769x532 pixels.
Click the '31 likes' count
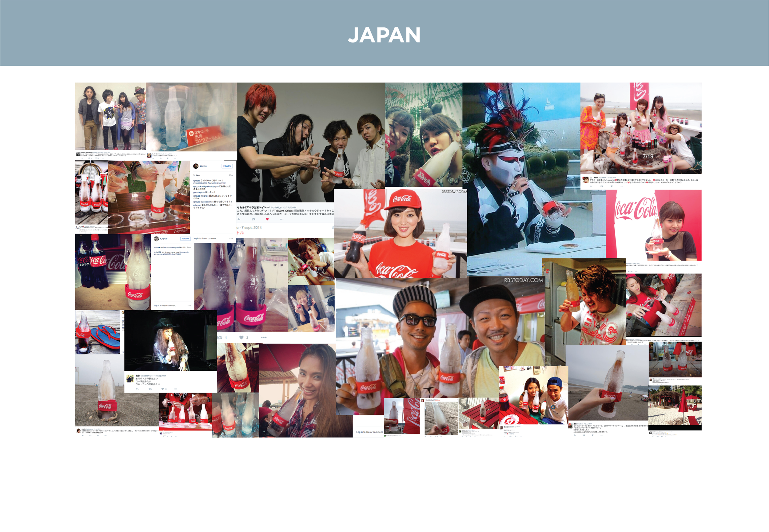[x=197, y=175]
